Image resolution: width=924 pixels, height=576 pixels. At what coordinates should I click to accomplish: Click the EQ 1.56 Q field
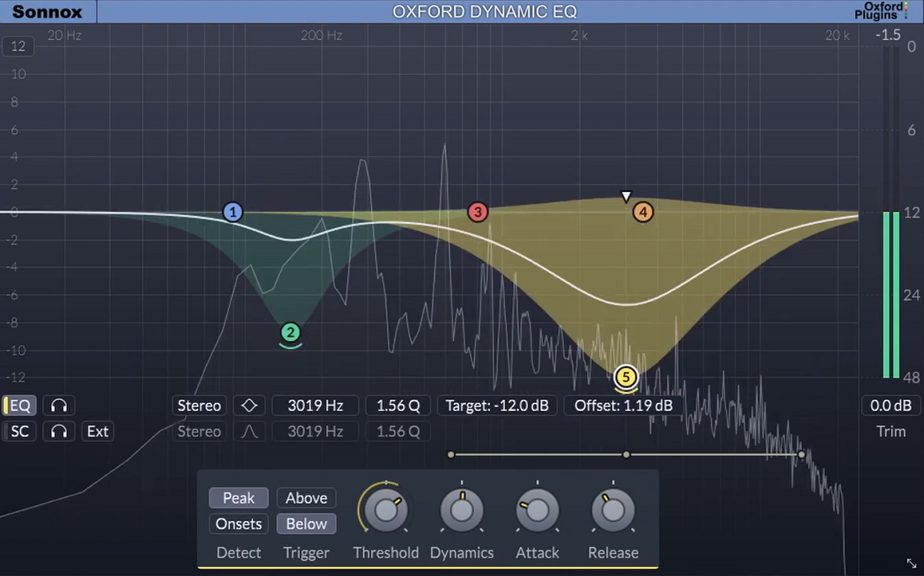(398, 406)
